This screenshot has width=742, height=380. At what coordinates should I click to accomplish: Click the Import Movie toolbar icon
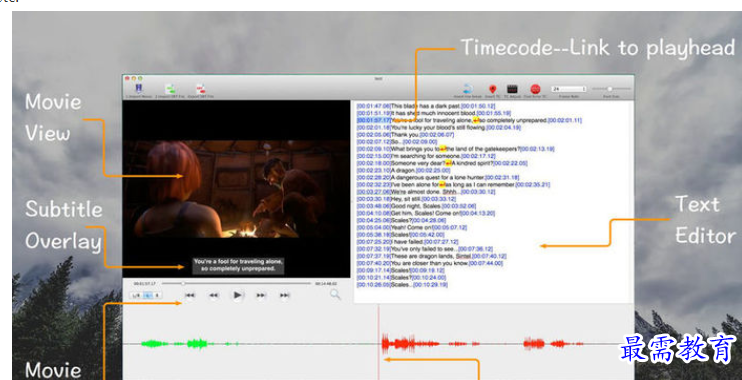point(139,88)
